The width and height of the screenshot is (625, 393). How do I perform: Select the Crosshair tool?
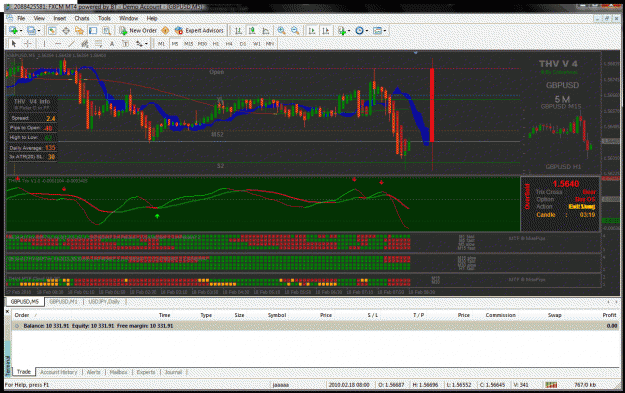point(28,43)
